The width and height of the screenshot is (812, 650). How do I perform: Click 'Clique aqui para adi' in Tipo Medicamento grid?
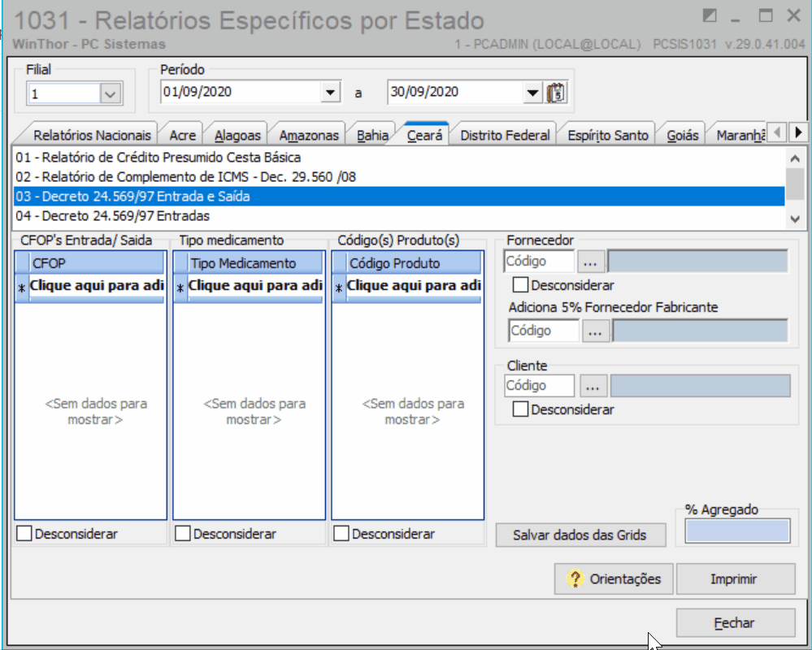(255, 286)
